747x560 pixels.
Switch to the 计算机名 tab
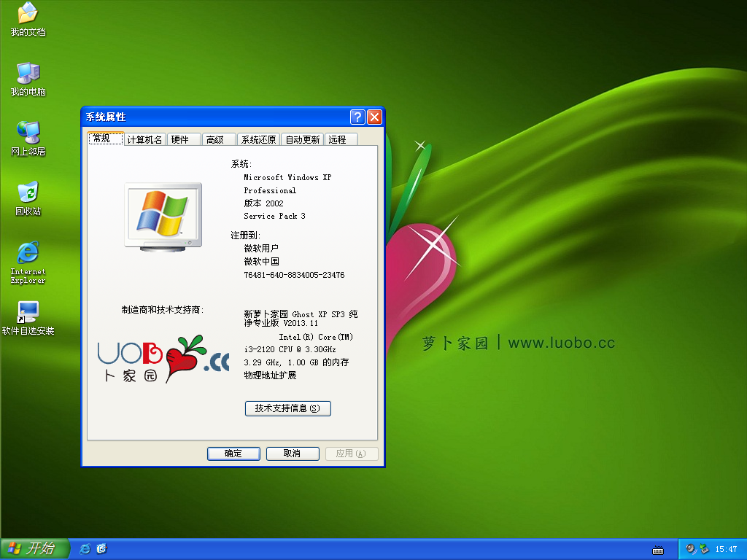[x=144, y=139]
